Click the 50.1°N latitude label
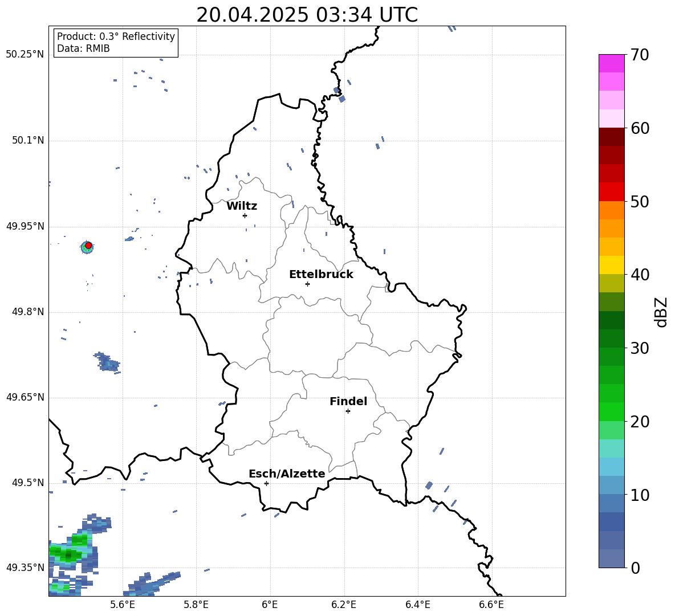The width and height of the screenshot is (675, 616). (27, 140)
